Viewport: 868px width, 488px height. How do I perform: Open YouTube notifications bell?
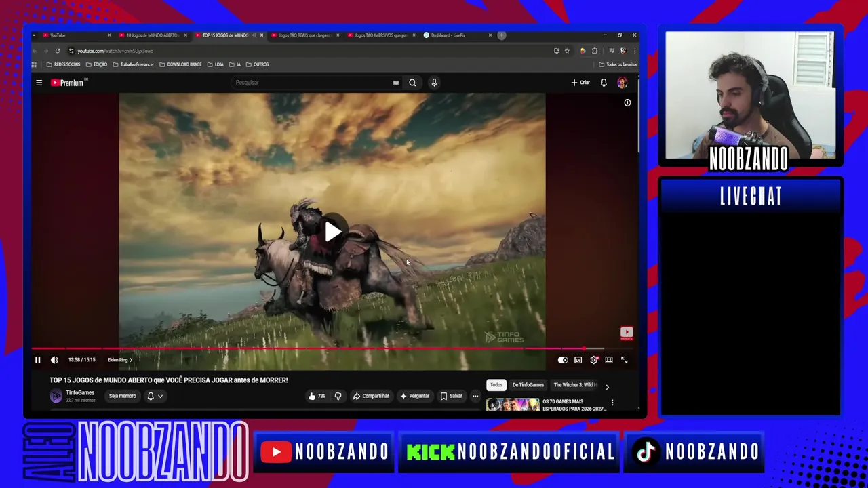click(x=604, y=83)
